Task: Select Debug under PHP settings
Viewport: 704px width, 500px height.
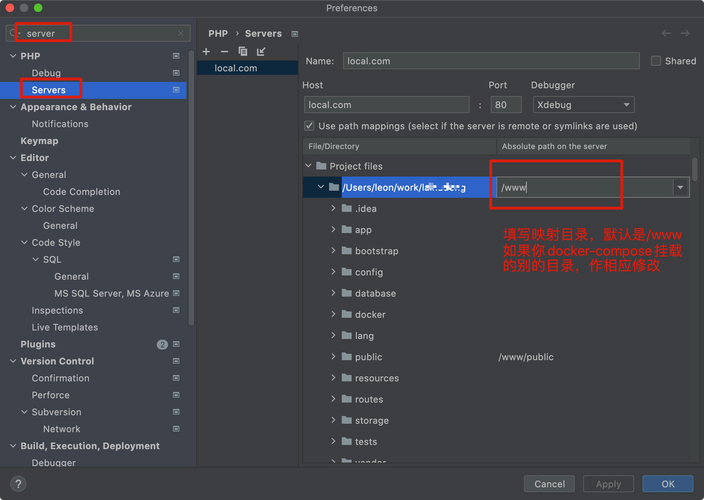Action: (46, 73)
